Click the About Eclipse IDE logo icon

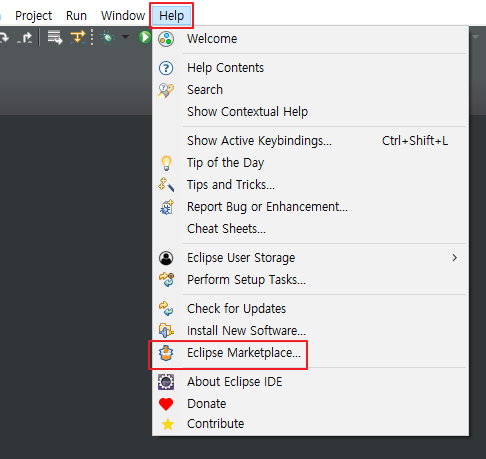[166, 382]
